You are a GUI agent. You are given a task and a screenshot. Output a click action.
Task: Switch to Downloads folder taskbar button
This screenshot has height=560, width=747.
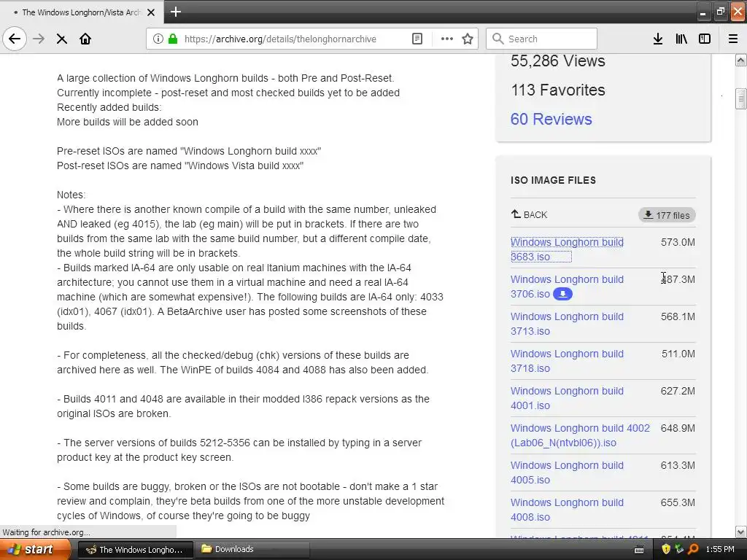(252, 550)
